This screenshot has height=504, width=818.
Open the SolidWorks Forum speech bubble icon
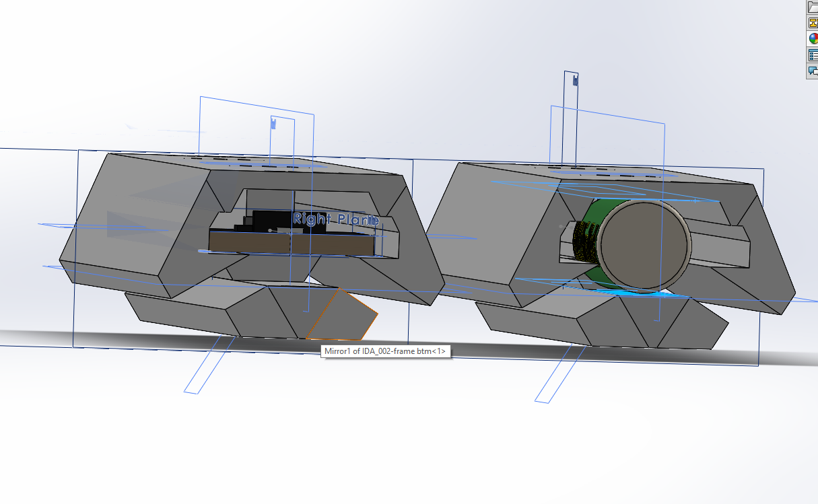812,71
